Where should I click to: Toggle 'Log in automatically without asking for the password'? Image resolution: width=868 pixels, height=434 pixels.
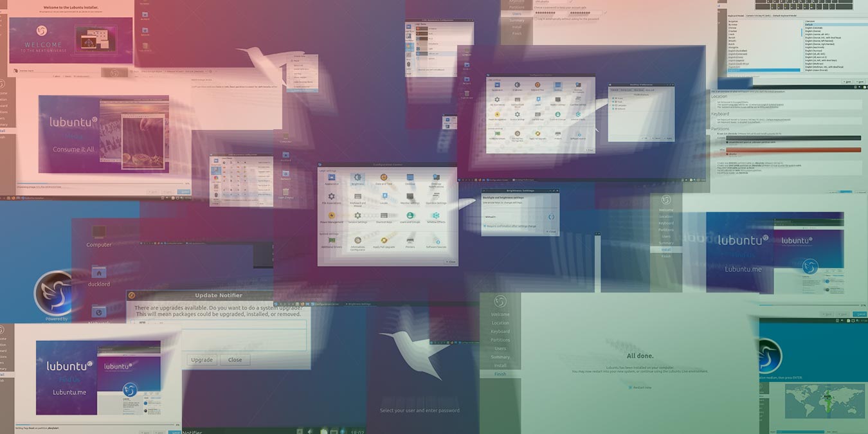coord(536,19)
